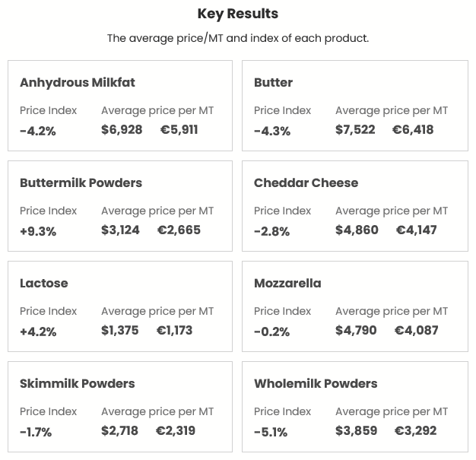Select Lactose's $1,375 average price
Image resolution: width=476 pixels, height=460 pixels.
(120, 330)
